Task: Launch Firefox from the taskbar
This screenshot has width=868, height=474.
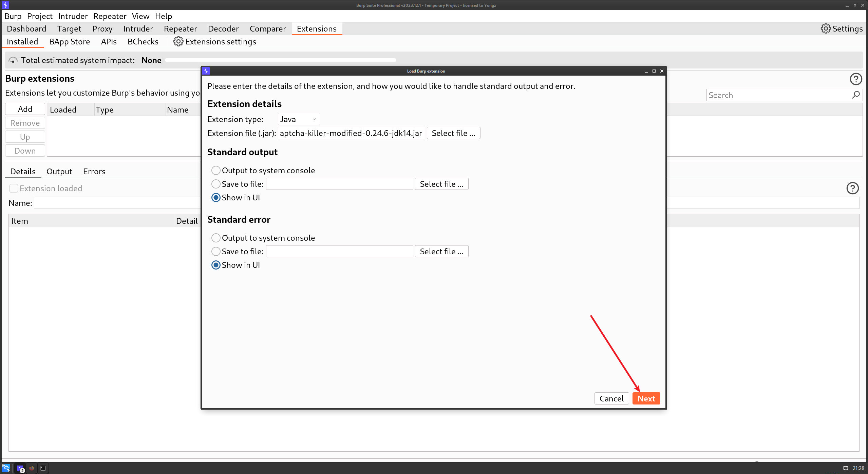Action: click(x=32, y=468)
